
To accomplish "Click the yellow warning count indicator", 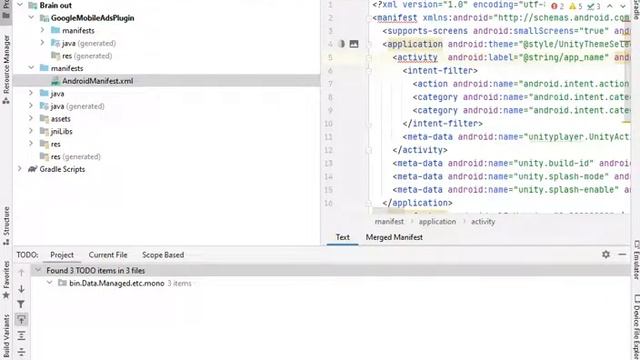I will coord(576,6).
